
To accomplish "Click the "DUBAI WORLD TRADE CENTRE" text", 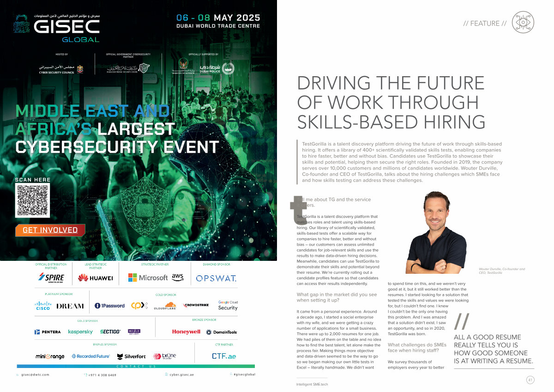I will 218,26.
